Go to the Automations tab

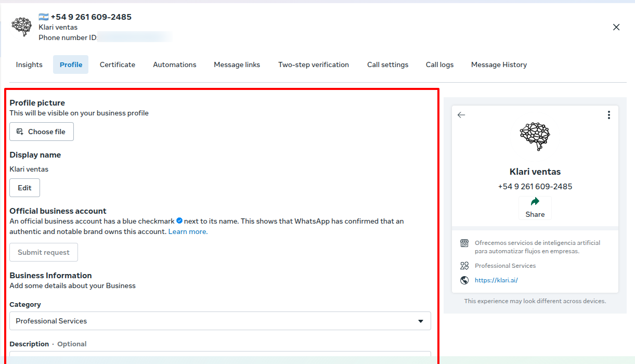pos(175,64)
